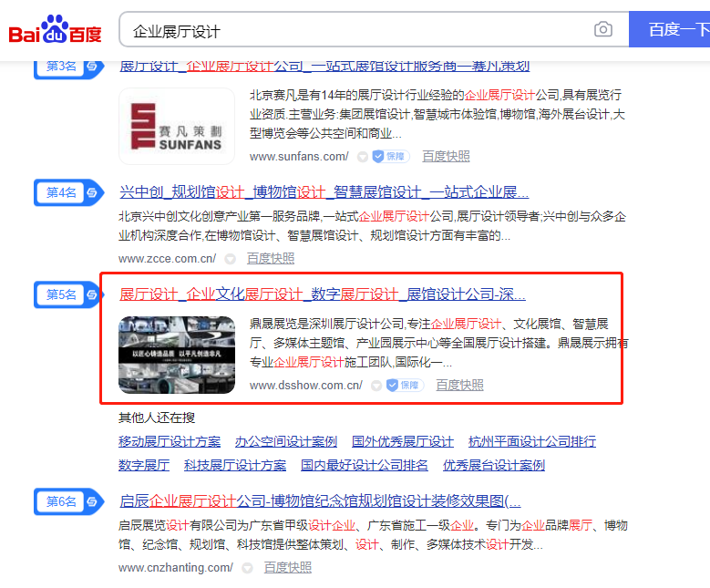Click the www.cnzhanting.com/ URL text
Image resolution: width=710 pixels, height=588 pixels.
point(176,568)
